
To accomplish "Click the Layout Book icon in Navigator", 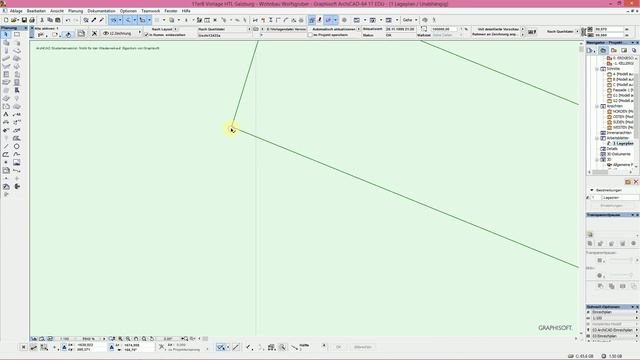I will pyautogui.click(x=624, y=51).
